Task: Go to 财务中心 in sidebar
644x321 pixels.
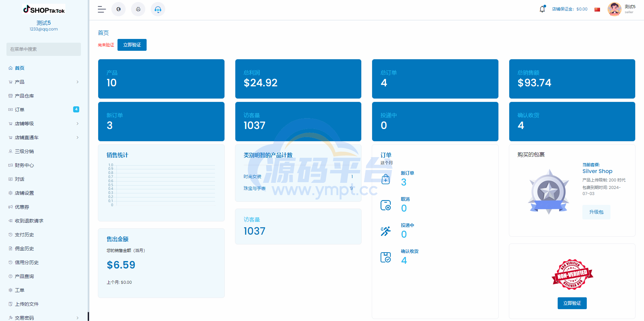Action: click(x=24, y=165)
